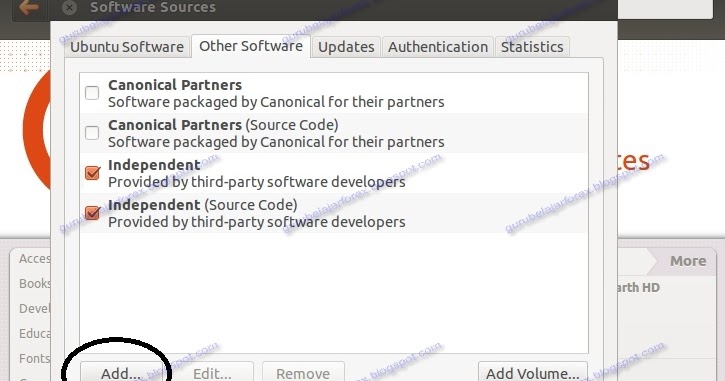The image size is (725, 381).
Task: Open Developer Tools category in Software Center
Action: tap(35, 308)
